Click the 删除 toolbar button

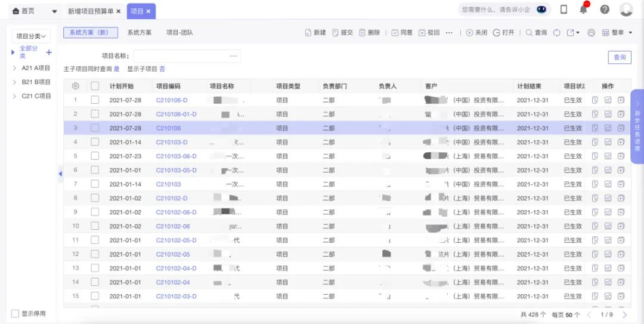369,33
